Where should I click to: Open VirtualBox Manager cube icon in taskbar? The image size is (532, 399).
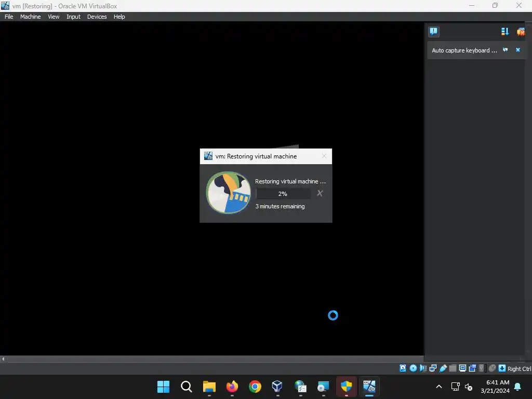tap(277, 387)
